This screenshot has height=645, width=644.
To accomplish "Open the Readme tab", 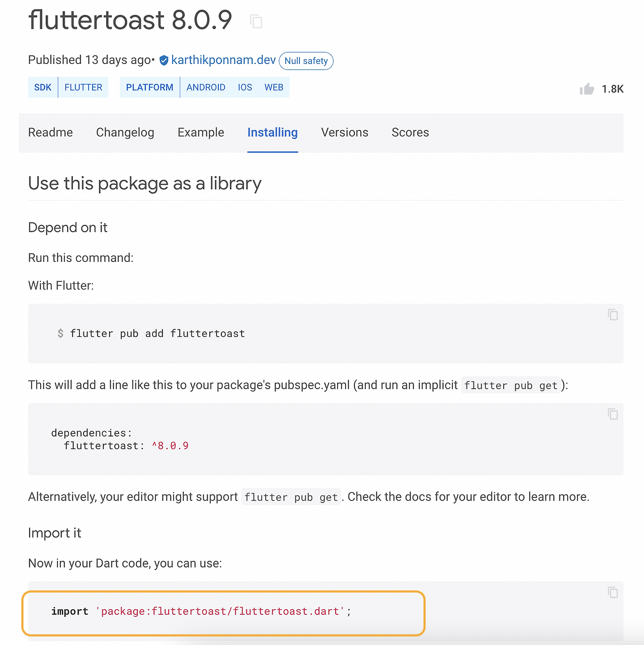I will [x=50, y=132].
